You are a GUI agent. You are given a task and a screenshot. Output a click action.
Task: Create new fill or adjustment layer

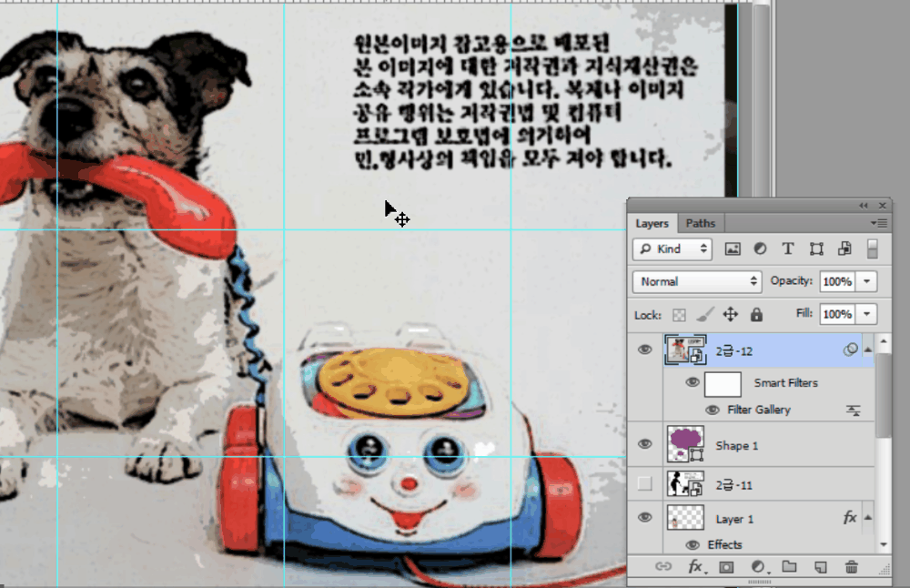(758, 566)
